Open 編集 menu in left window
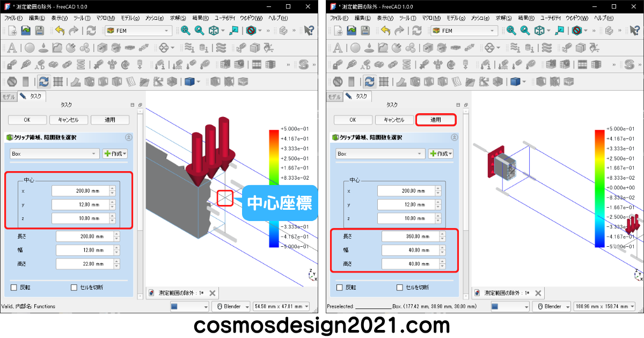 coord(37,18)
